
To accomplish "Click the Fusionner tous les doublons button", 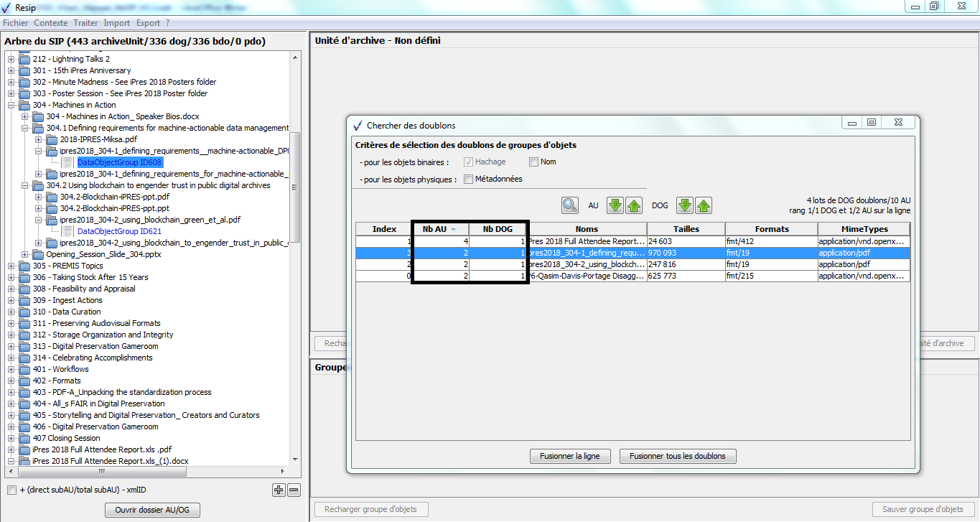I will coord(677,456).
